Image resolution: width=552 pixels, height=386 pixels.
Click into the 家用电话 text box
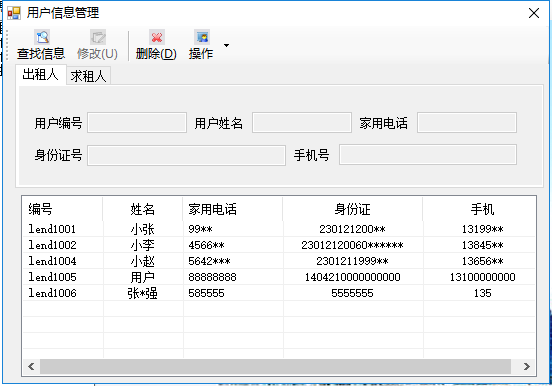coord(467,123)
